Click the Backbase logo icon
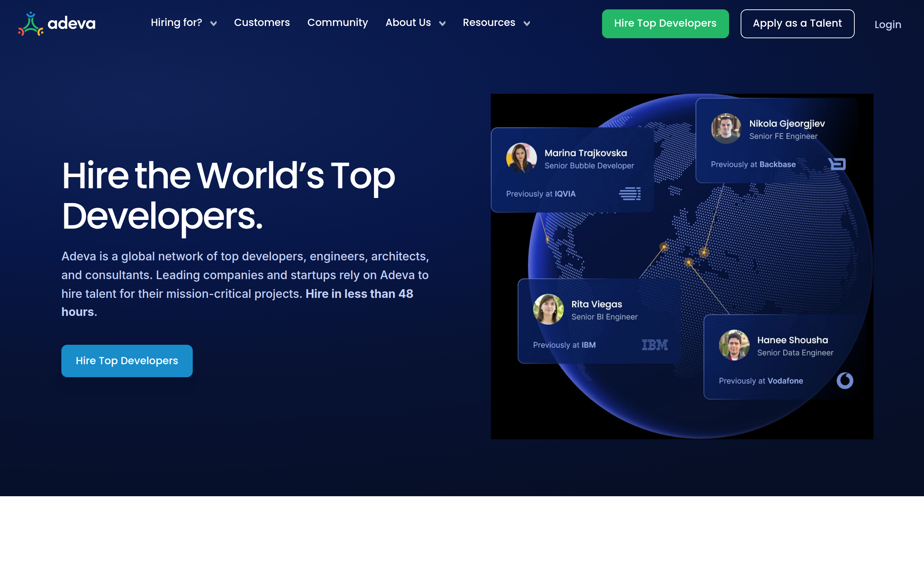The height and width of the screenshot is (577, 924). click(837, 164)
